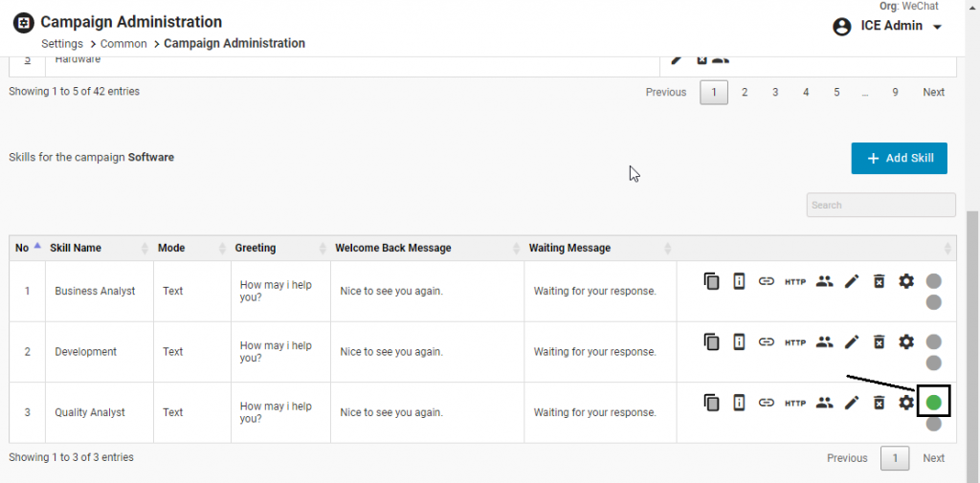Open agents icon for Development skill
The width and height of the screenshot is (980, 483).
tap(824, 341)
